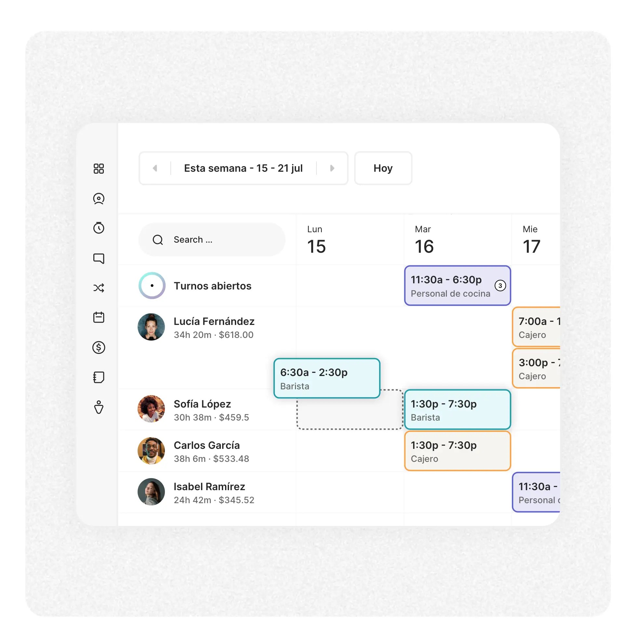Viewport: 644px width, 644px height.
Task: Click the messages/chat icon
Action: 99,258
